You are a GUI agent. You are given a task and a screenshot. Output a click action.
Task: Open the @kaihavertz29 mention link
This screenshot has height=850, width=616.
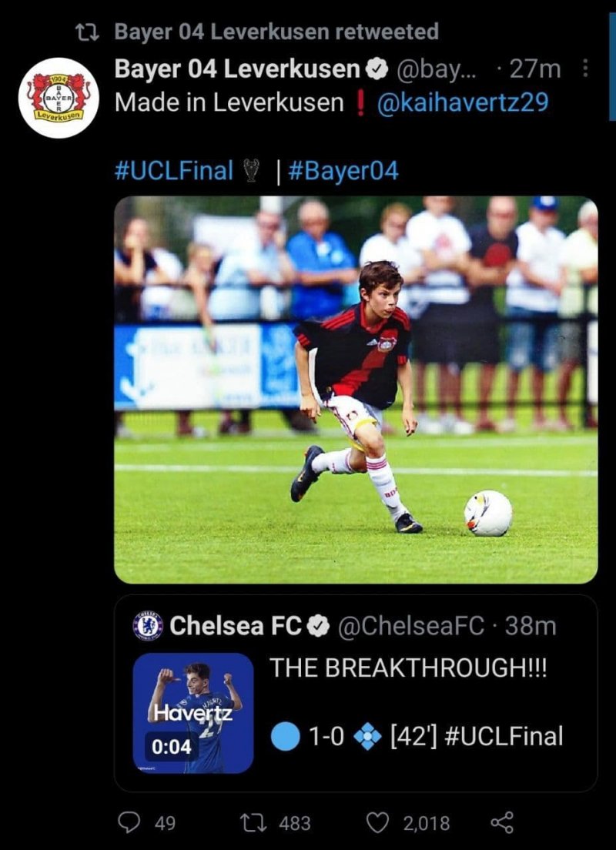pyautogui.click(x=462, y=102)
